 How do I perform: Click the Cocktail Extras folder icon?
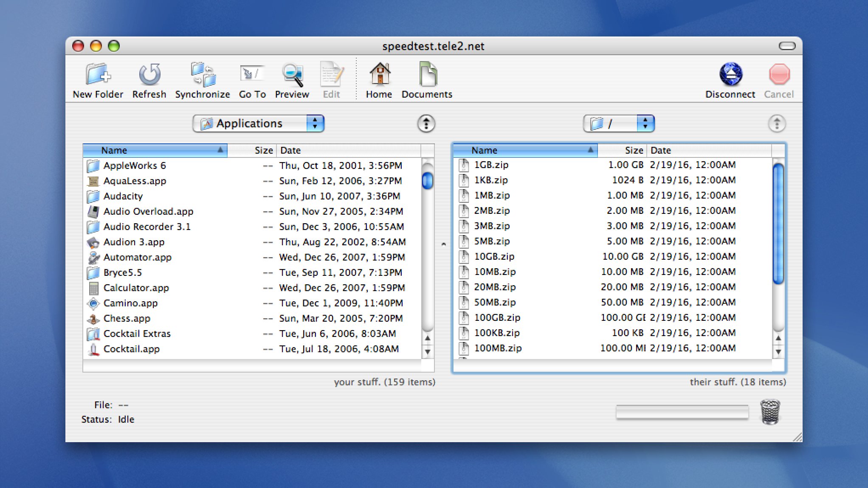coord(93,334)
